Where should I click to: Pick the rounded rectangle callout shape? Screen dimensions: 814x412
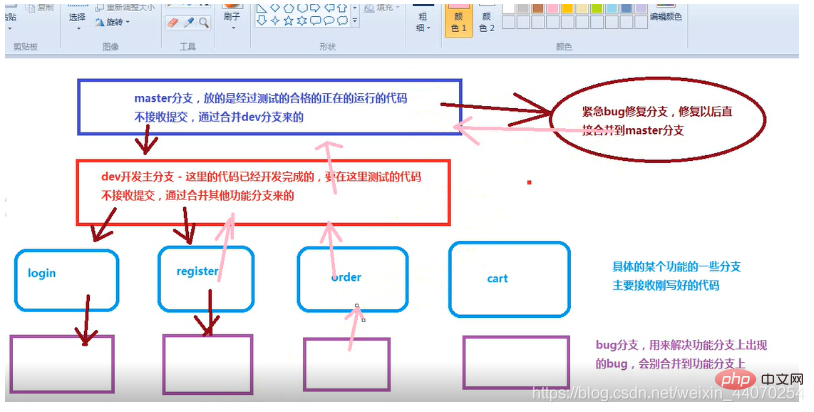pos(315,21)
